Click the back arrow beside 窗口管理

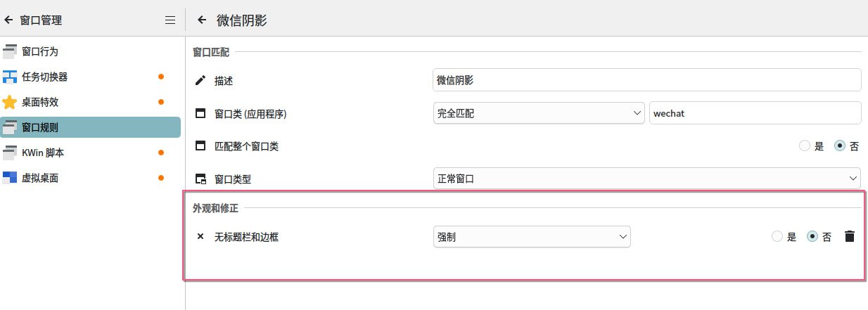pyautogui.click(x=9, y=20)
